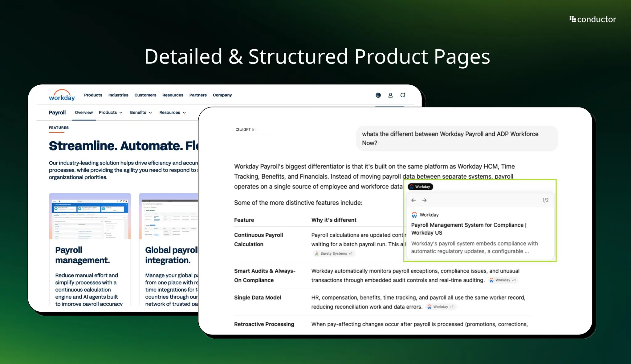Open Customers in top navigation
631x364 pixels.
coord(145,95)
